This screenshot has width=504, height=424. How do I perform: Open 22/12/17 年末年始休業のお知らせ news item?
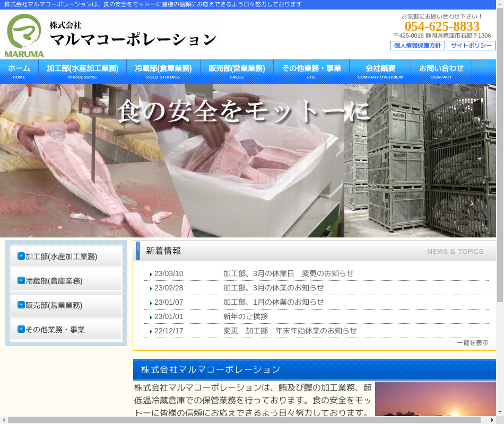pos(290,331)
